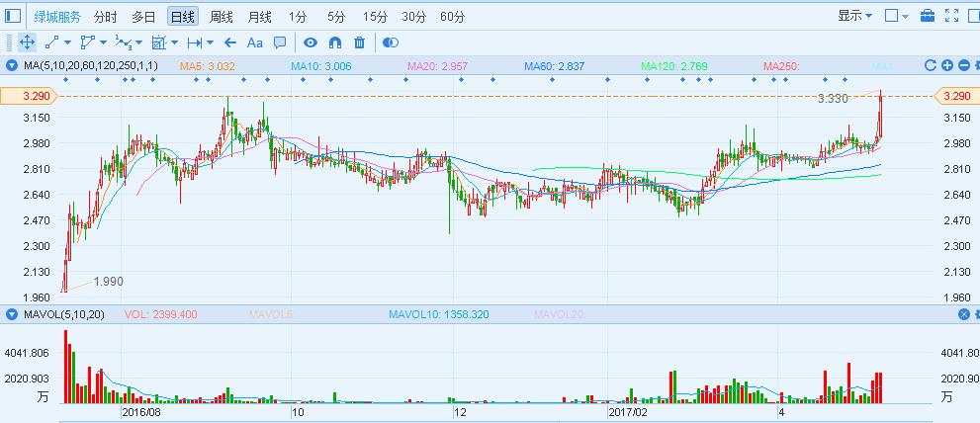Delete drawings with the trash icon

point(359,42)
